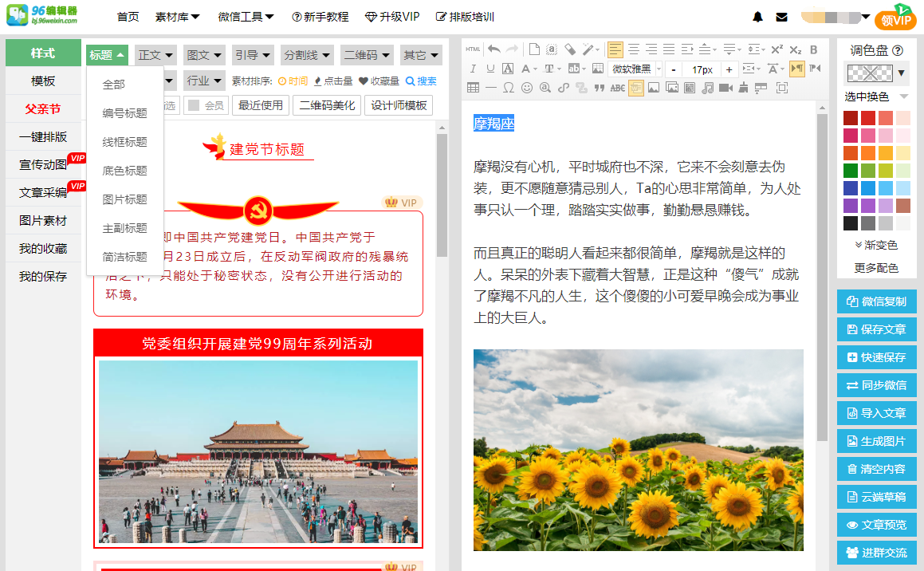Screen dimensions: 924x571
Task: Increase font size with the plus stepper
Action: pos(727,69)
